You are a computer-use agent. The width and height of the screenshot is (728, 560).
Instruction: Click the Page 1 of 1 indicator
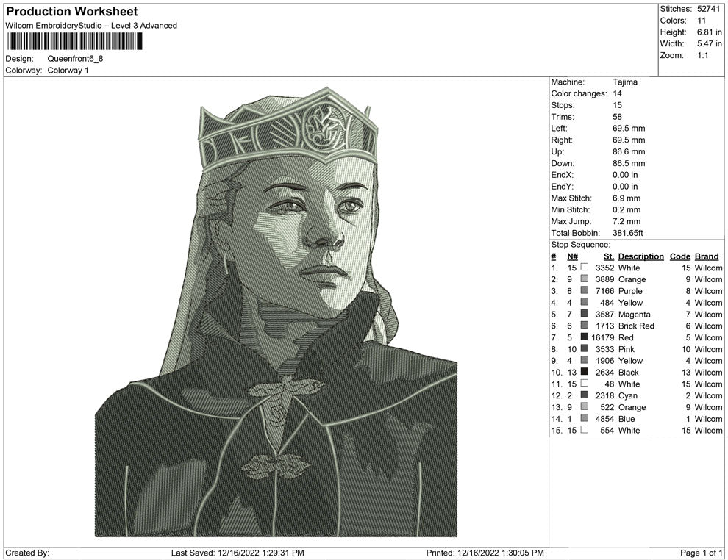701,553
